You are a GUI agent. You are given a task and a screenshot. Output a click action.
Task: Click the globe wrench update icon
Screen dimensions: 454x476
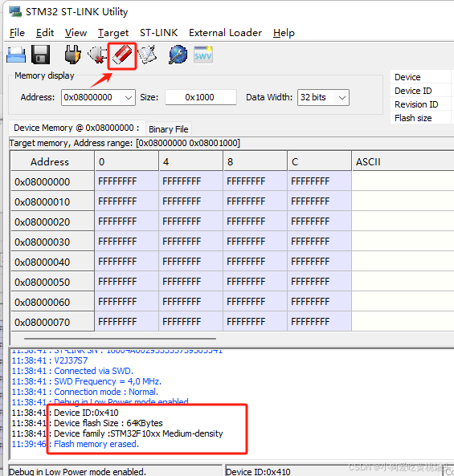178,55
